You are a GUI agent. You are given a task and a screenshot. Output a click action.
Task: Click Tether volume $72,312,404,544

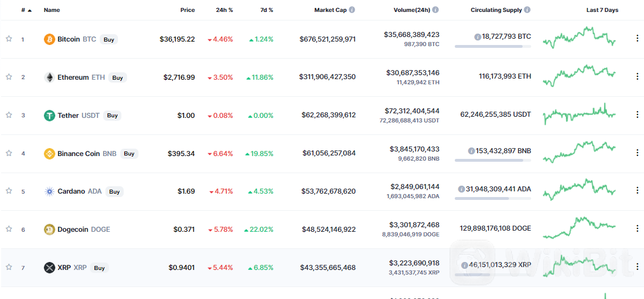pyautogui.click(x=412, y=111)
